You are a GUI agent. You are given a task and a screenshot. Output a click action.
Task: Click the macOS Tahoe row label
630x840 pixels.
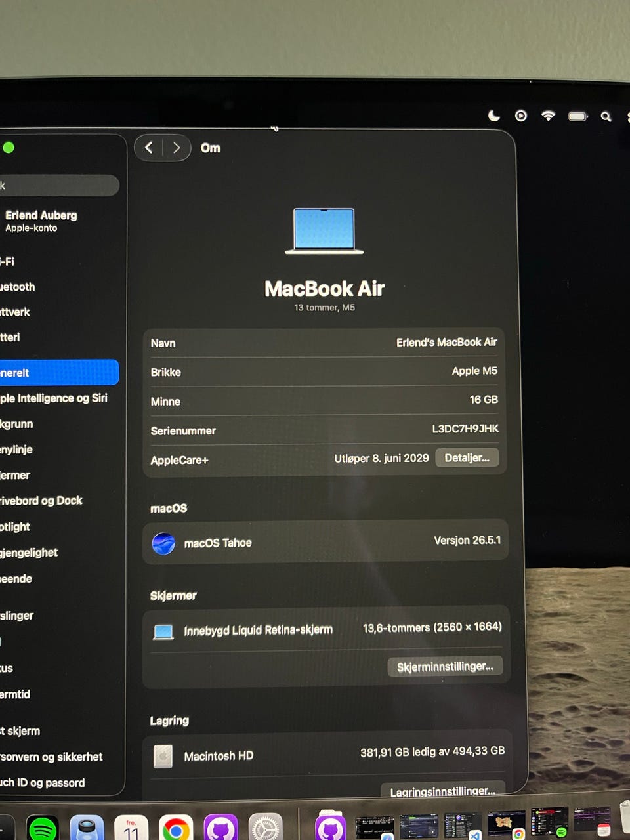(x=218, y=543)
